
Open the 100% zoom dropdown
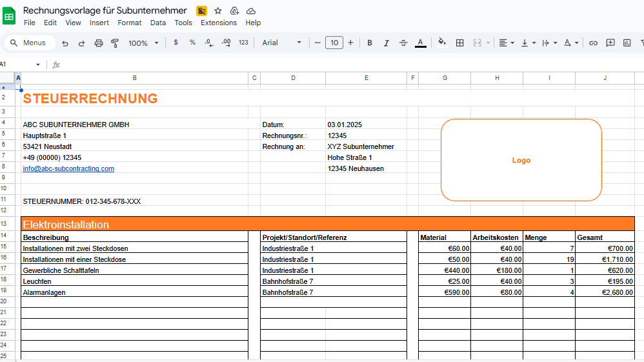(143, 43)
